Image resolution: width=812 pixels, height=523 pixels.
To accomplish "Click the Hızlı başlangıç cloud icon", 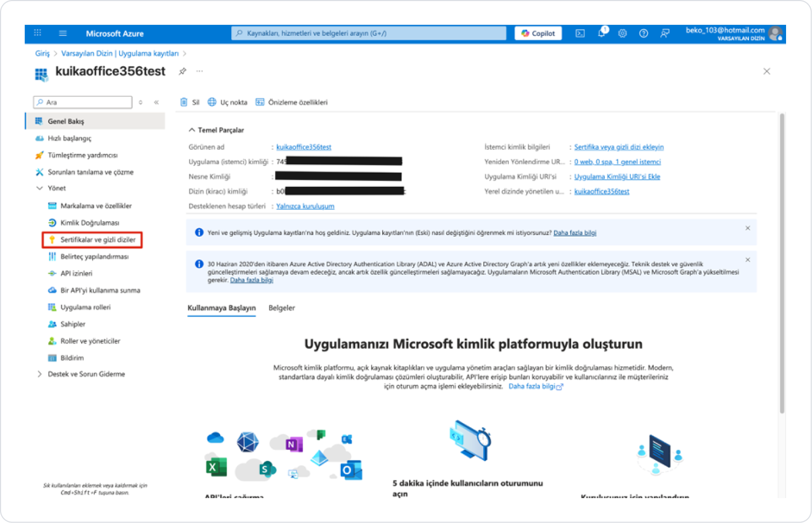I will 39,138.
